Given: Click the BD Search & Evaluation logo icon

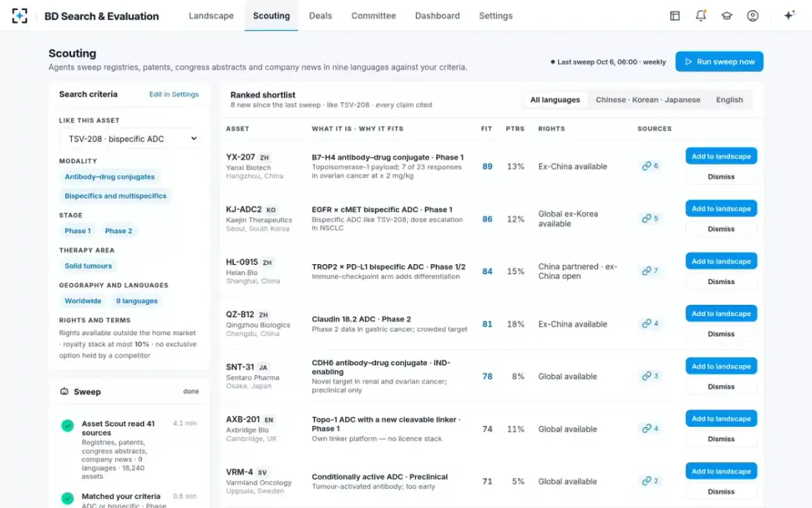Looking at the screenshot, I should [x=20, y=16].
